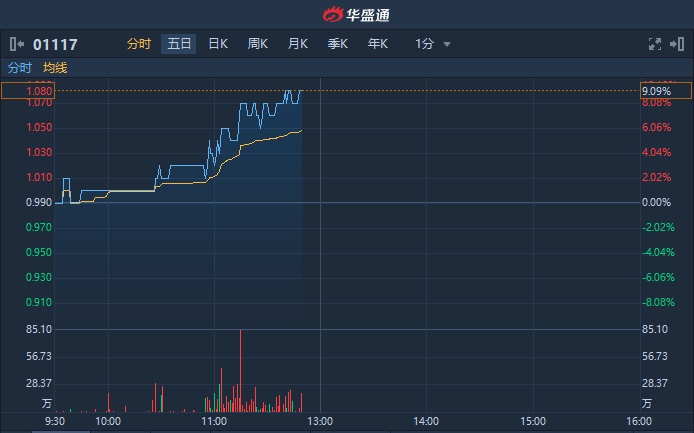This screenshot has height=433, width=694.
Task: Select the 季K quarterly chart
Action: [x=338, y=44]
